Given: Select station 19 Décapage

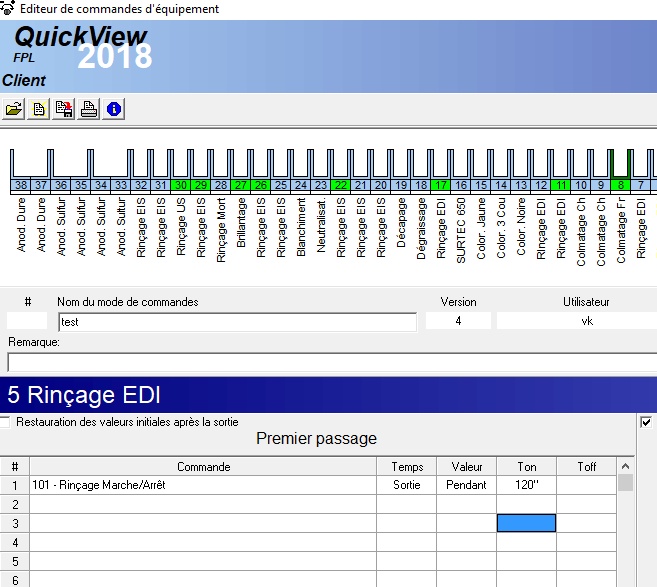Looking at the screenshot, I should pyautogui.click(x=401, y=185).
